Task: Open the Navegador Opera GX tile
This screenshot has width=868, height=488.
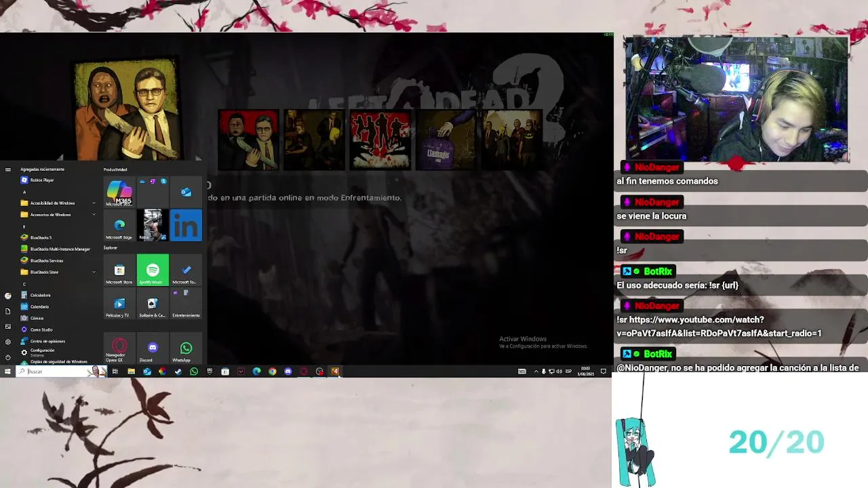Action: point(119,348)
